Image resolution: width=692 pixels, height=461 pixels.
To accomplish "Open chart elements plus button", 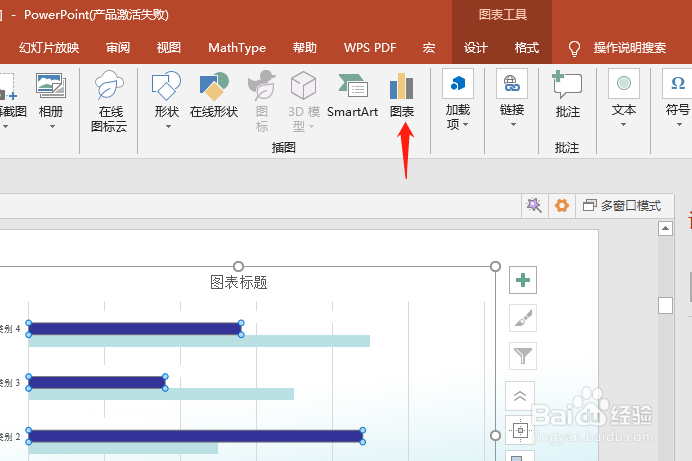I will click(523, 280).
